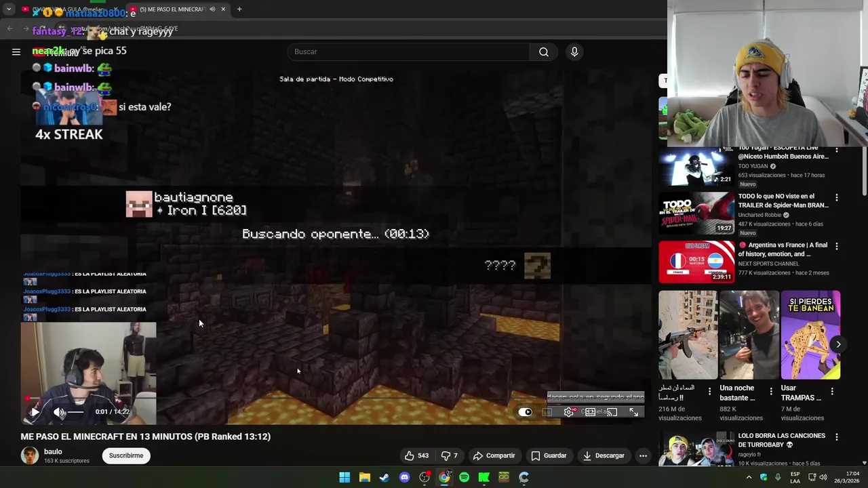Cast video to TV with the cast icon
868x488 pixels.
pos(612,411)
